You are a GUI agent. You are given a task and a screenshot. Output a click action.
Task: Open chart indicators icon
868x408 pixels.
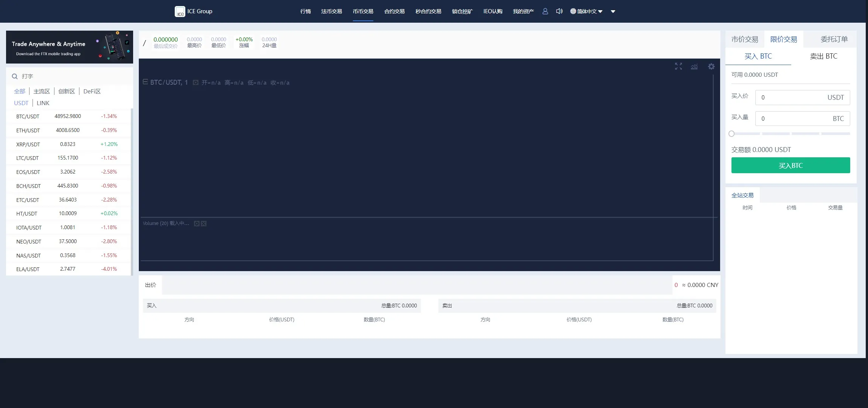coord(694,67)
